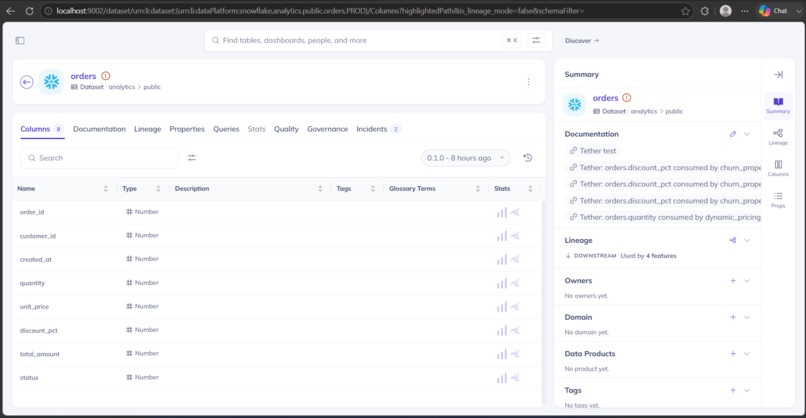This screenshot has height=418, width=806.
Task: Click column filter icon next to Search
Action: pyautogui.click(x=192, y=158)
